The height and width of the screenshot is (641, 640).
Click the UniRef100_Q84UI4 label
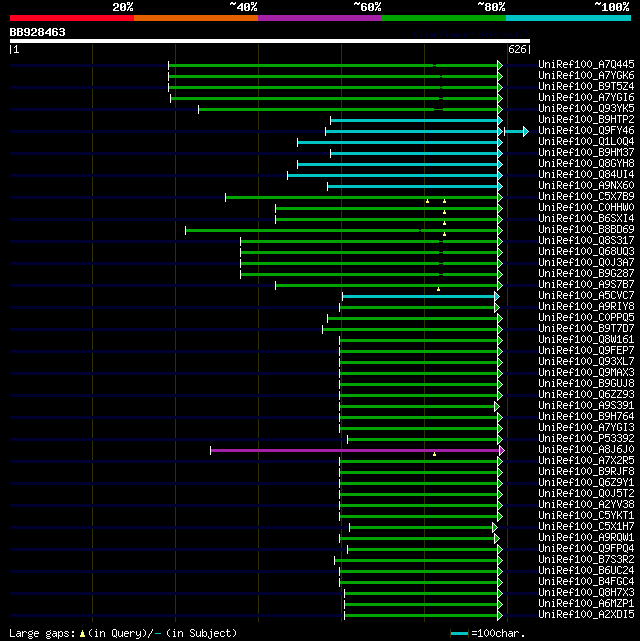[x=586, y=175]
